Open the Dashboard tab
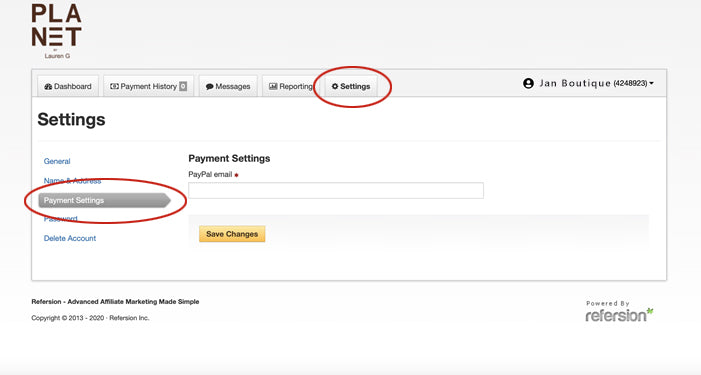 point(68,86)
